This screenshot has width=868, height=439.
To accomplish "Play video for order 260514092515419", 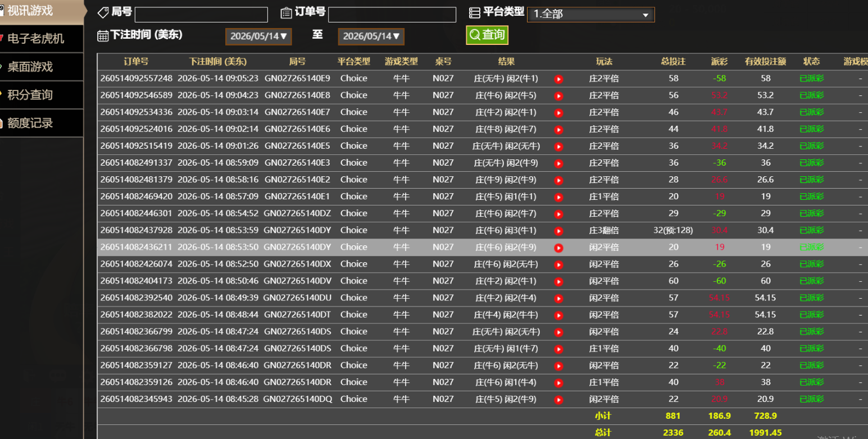I will point(558,147).
